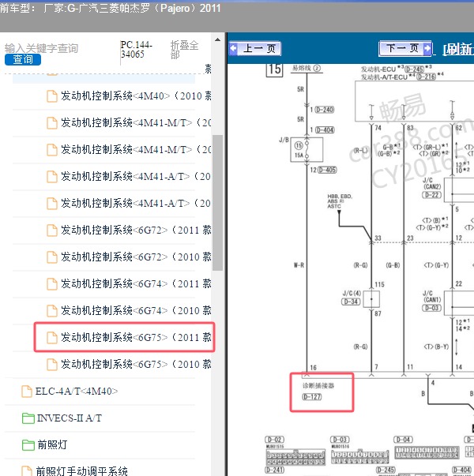Click the file icon beside <6G75> (2010款)
The width and height of the screenshot is (474, 476).
(52, 364)
